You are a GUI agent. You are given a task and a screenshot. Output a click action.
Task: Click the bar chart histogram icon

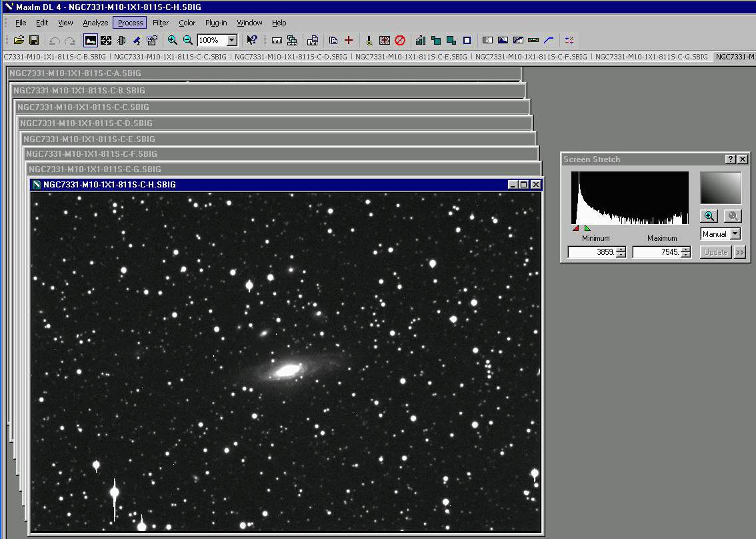tap(421, 41)
